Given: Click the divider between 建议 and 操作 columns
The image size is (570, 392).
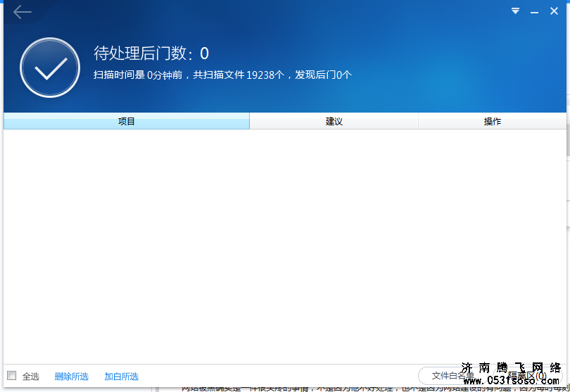Looking at the screenshot, I should tap(418, 122).
